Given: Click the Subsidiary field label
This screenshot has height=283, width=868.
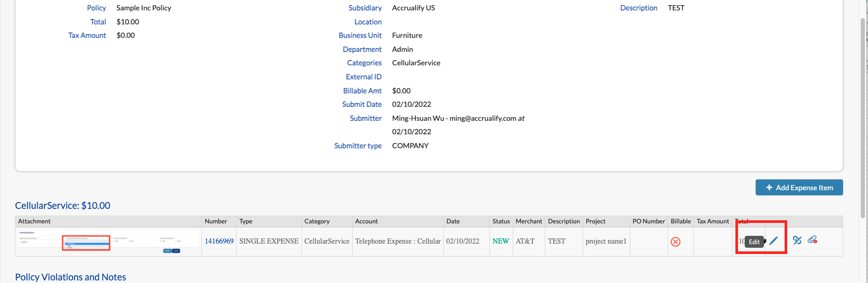Looking at the screenshot, I should 365,8.
